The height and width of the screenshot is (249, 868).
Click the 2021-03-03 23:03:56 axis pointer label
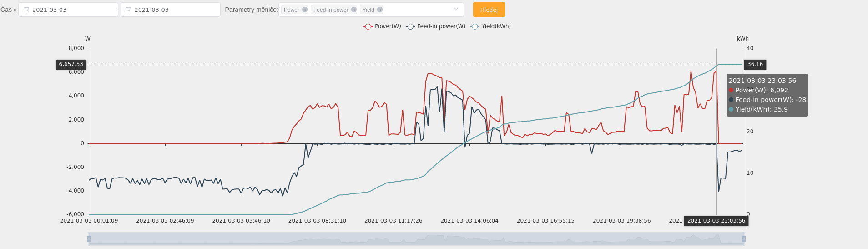pos(716,221)
